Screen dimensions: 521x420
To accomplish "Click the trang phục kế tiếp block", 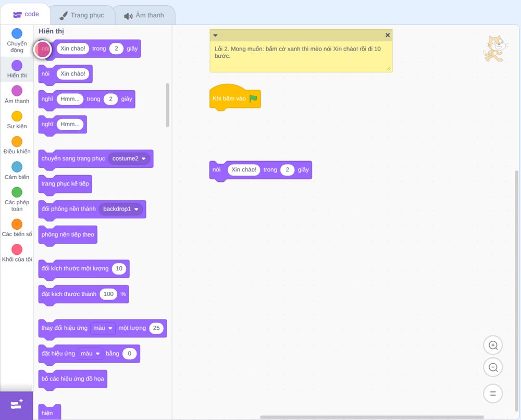I will (x=65, y=184).
